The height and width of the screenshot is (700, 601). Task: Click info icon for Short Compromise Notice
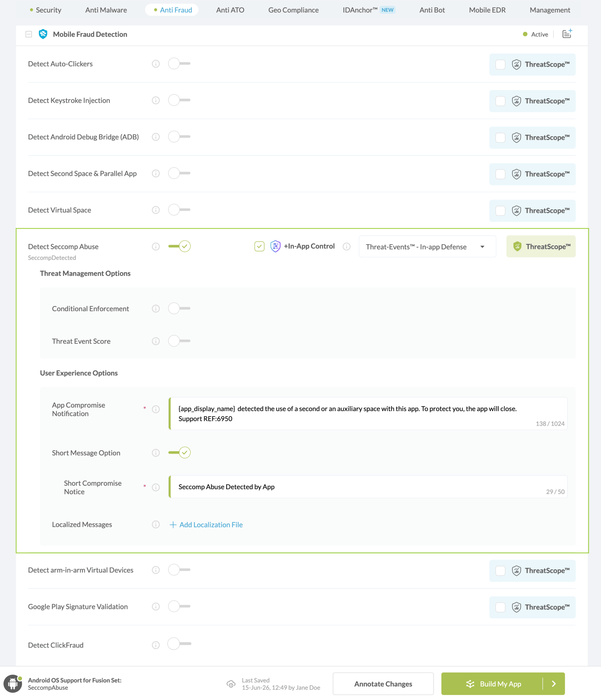[156, 487]
